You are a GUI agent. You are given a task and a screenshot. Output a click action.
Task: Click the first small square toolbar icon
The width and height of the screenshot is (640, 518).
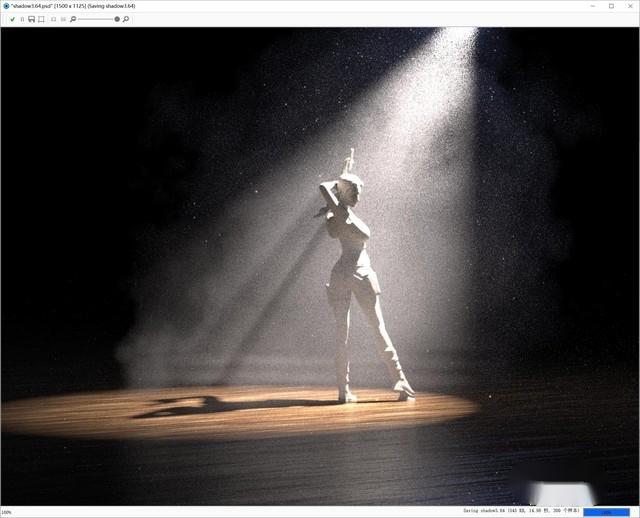click(53, 19)
